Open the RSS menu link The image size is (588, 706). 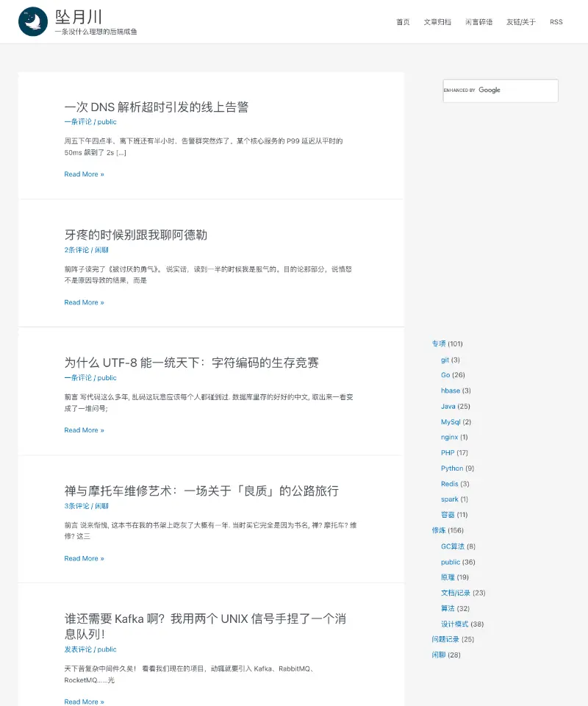click(556, 21)
